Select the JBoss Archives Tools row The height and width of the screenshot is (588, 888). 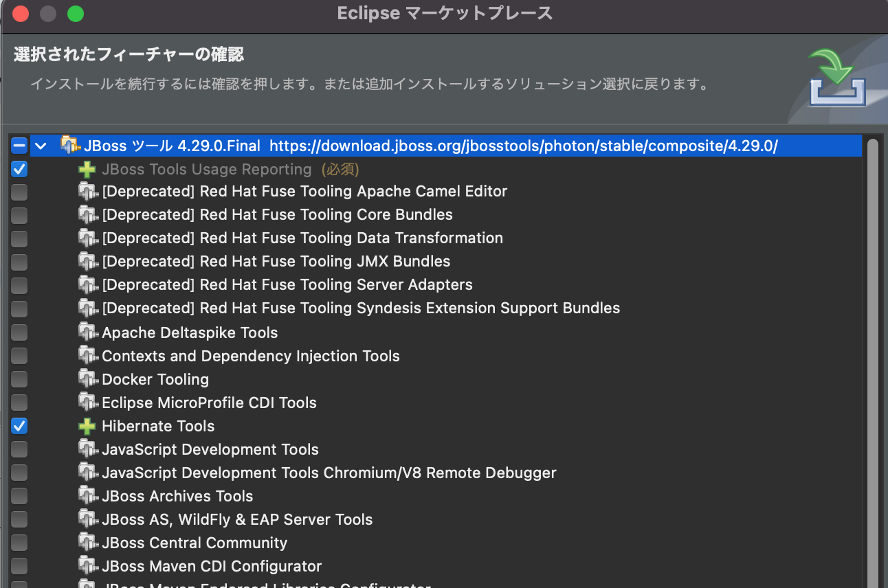tap(177, 495)
